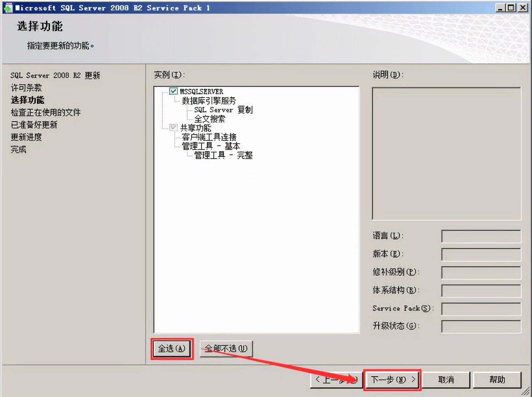Uncheck the MSSQLSERVER instance checkbox
Image resolution: width=532 pixels, height=397 pixels.
click(173, 91)
